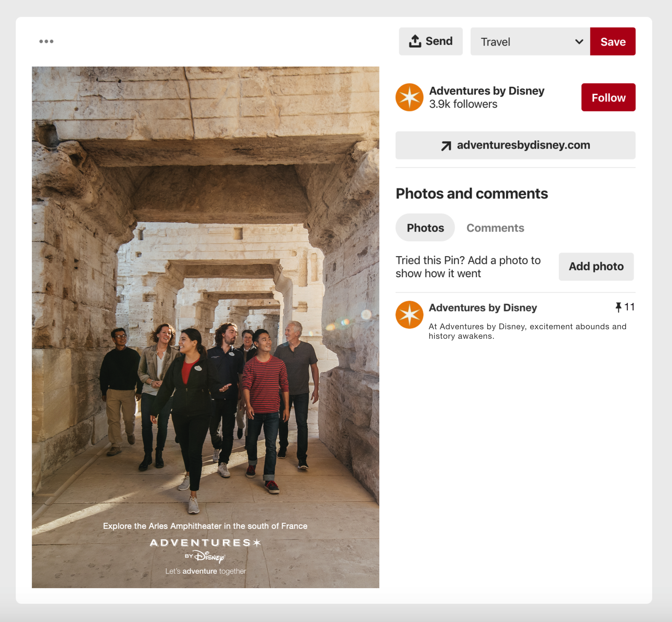Click Adventures by Disney name above description
The height and width of the screenshot is (622, 672).
click(483, 308)
